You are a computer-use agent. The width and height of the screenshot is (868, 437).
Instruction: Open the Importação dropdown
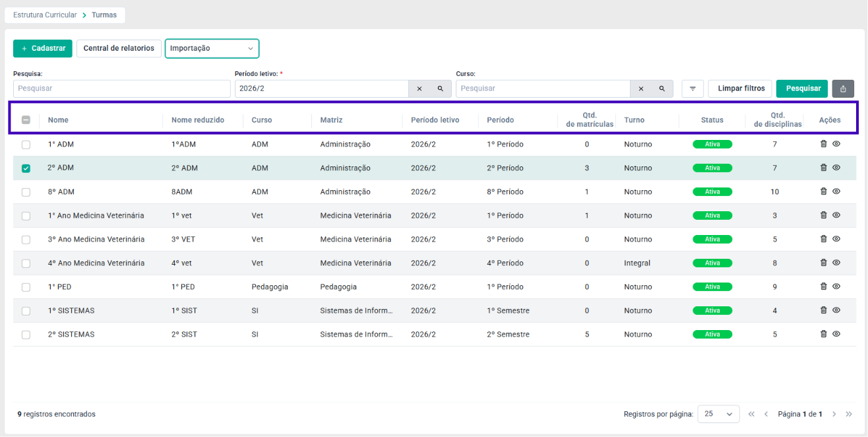pos(212,48)
